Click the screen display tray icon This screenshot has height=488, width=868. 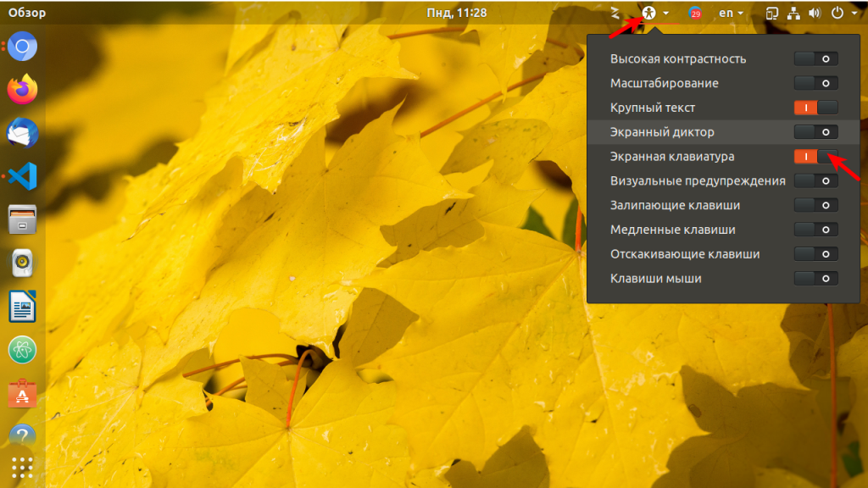click(771, 13)
